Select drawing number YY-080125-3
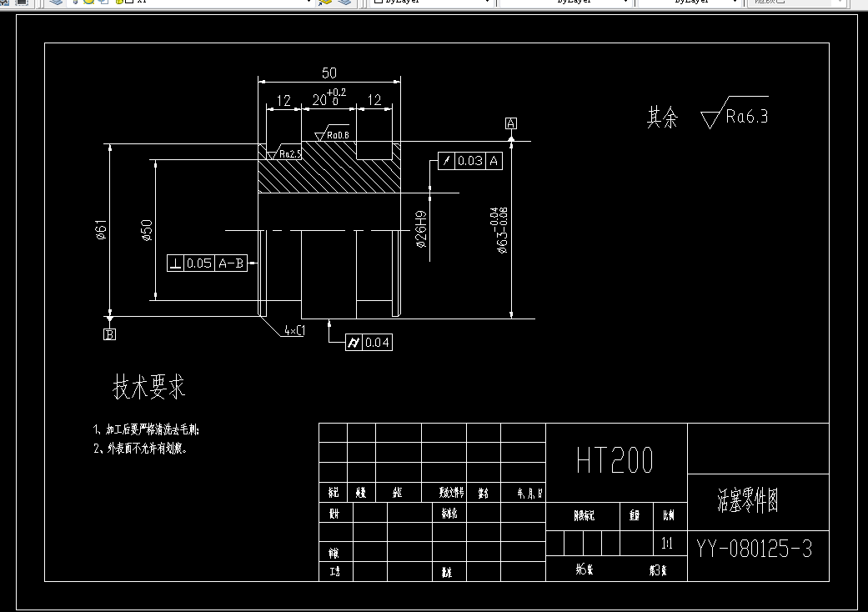The width and height of the screenshot is (868, 612). click(754, 549)
